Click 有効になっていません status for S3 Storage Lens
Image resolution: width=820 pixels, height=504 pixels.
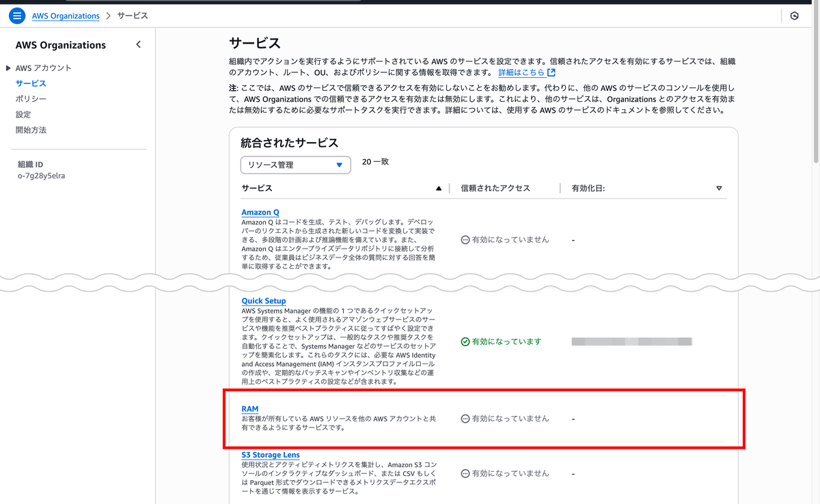(510, 473)
